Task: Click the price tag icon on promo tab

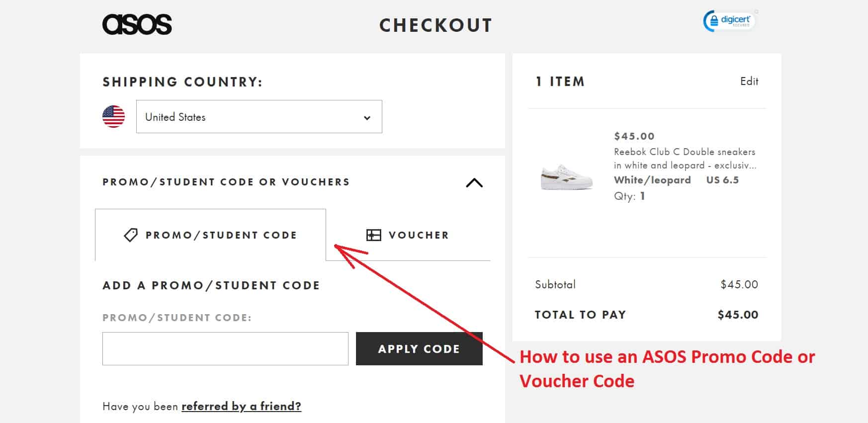Action: point(131,235)
